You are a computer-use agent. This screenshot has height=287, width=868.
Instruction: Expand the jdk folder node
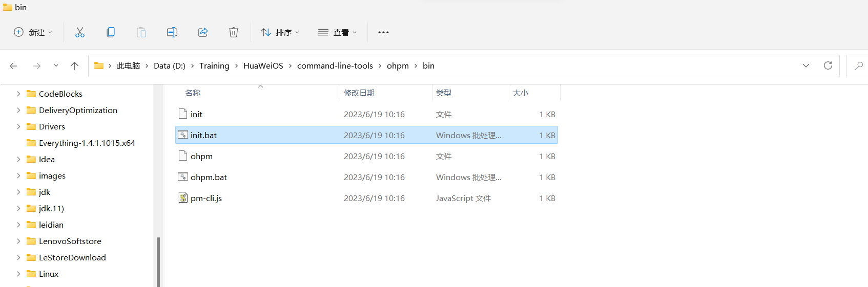coord(18,192)
